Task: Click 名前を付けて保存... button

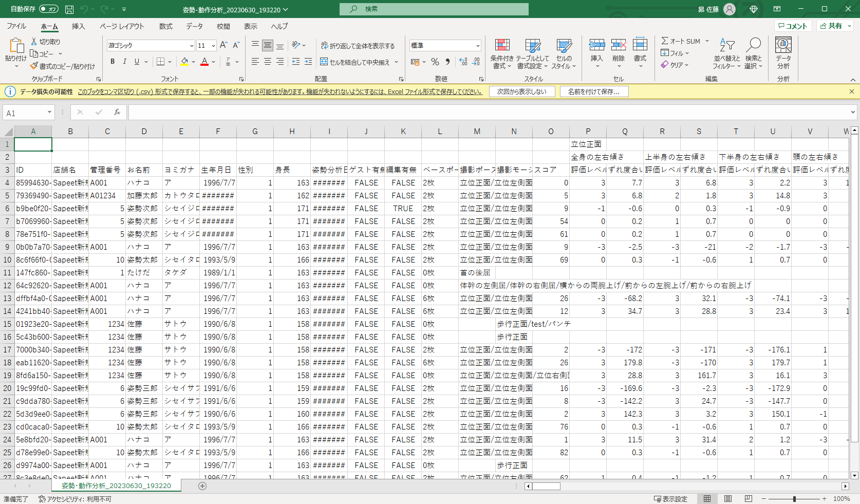Action: pos(594,91)
